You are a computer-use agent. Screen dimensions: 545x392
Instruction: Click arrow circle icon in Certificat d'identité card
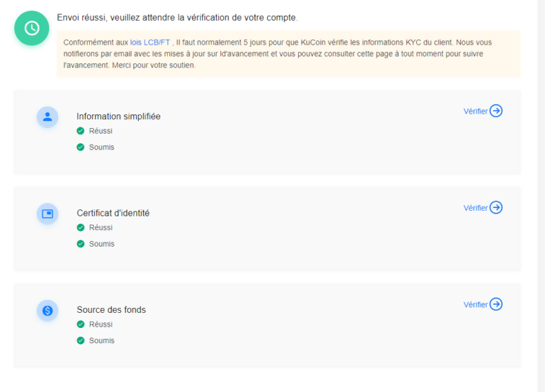[496, 208]
